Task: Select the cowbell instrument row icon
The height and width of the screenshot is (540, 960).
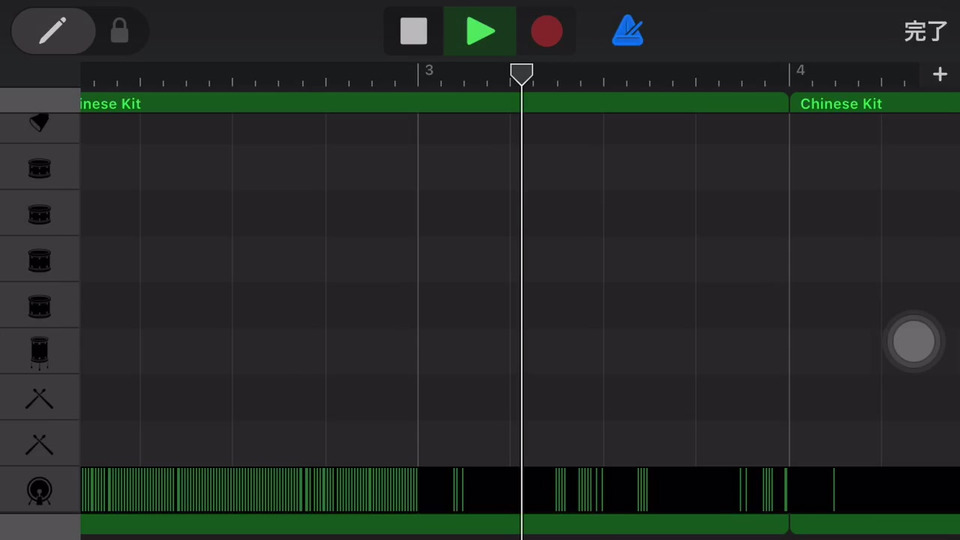Action: pos(40,124)
